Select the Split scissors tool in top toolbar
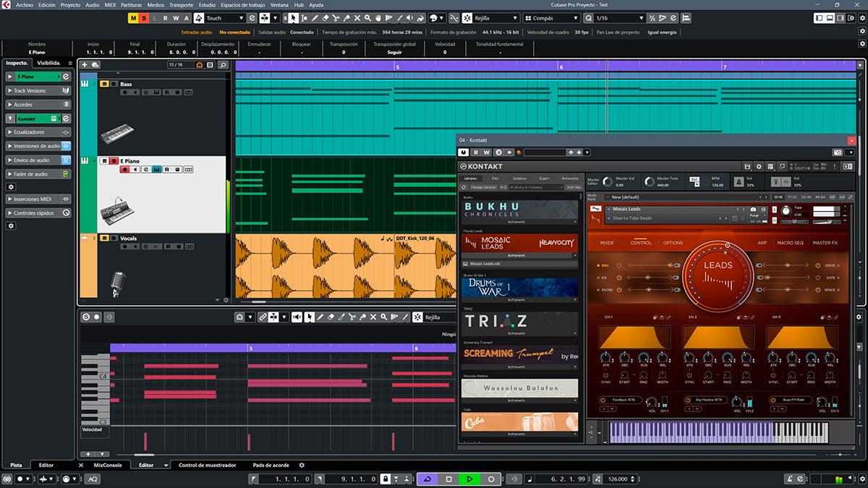The width and height of the screenshot is (868, 488). pos(336,17)
